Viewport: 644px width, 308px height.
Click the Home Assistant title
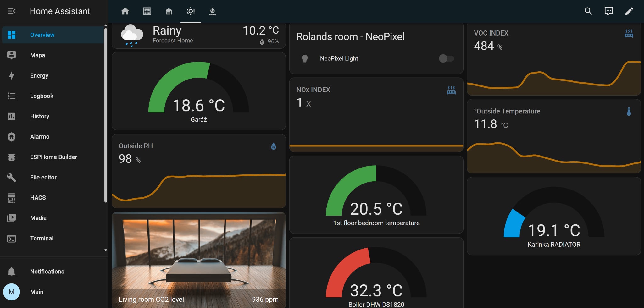click(60, 11)
